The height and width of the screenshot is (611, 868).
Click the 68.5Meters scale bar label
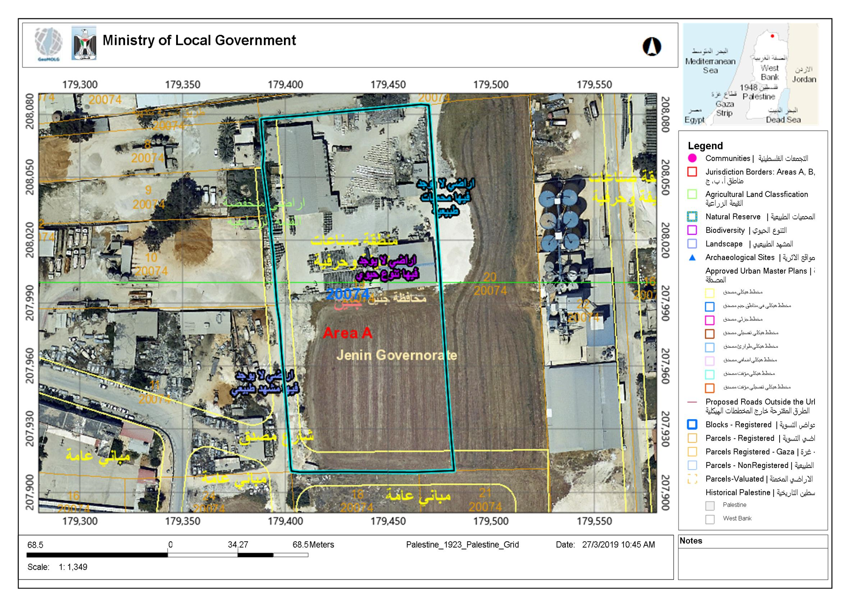click(x=313, y=545)
